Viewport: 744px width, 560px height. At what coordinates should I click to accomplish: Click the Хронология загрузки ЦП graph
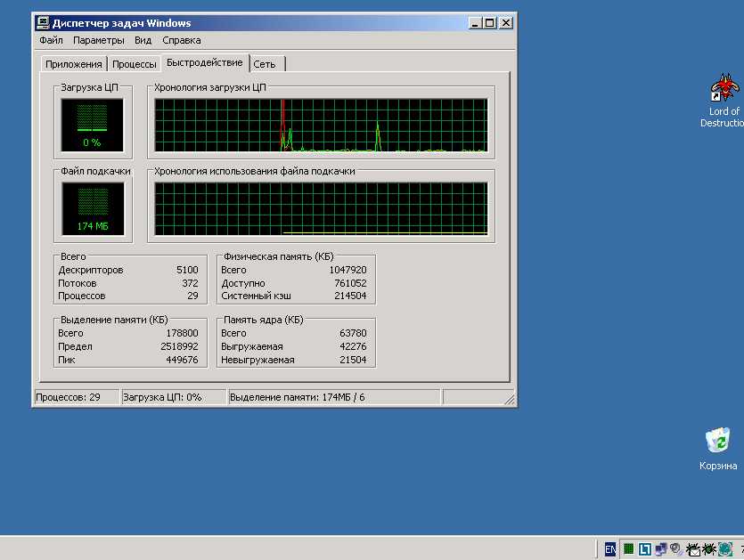[321, 125]
